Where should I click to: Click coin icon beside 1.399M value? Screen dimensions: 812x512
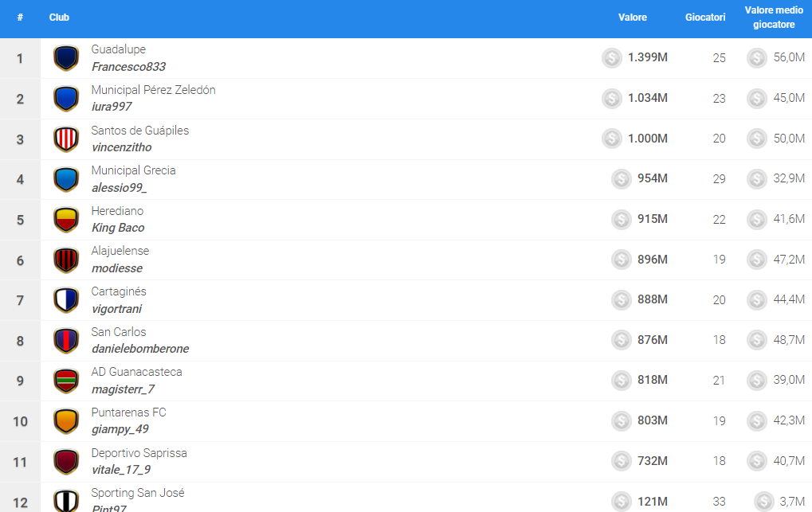pyautogui.click(x=611, y=58)
